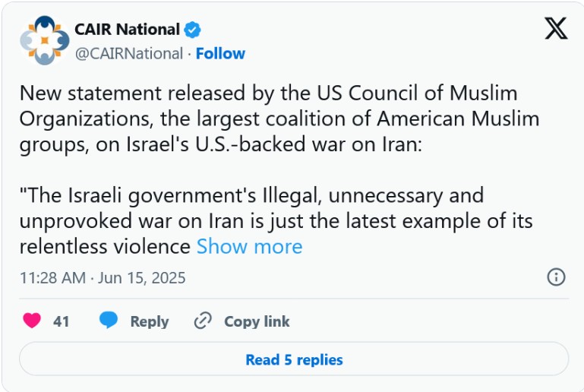The image size is (584, 392).
Task: Click the blue reply speech bubble icon
Action: [109, 321]
